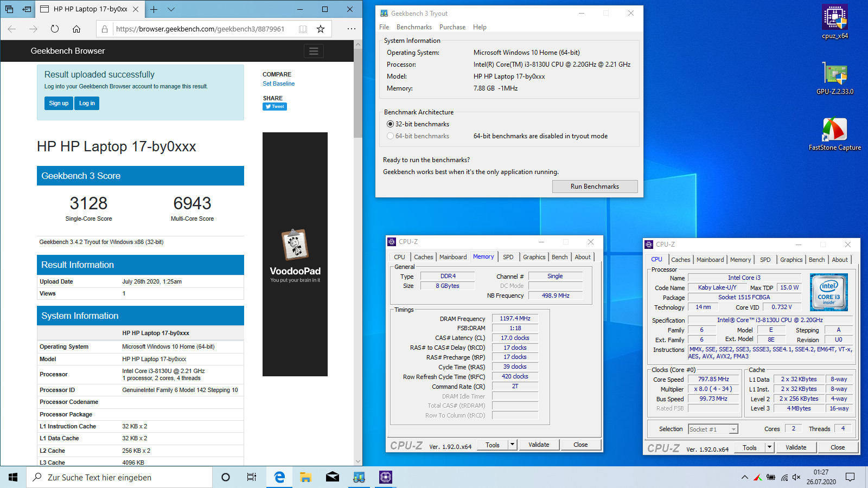Click the Intel Core i3 logo
Image resolution: width=868 pixels, height=488 pixels.
pos(828,292)
